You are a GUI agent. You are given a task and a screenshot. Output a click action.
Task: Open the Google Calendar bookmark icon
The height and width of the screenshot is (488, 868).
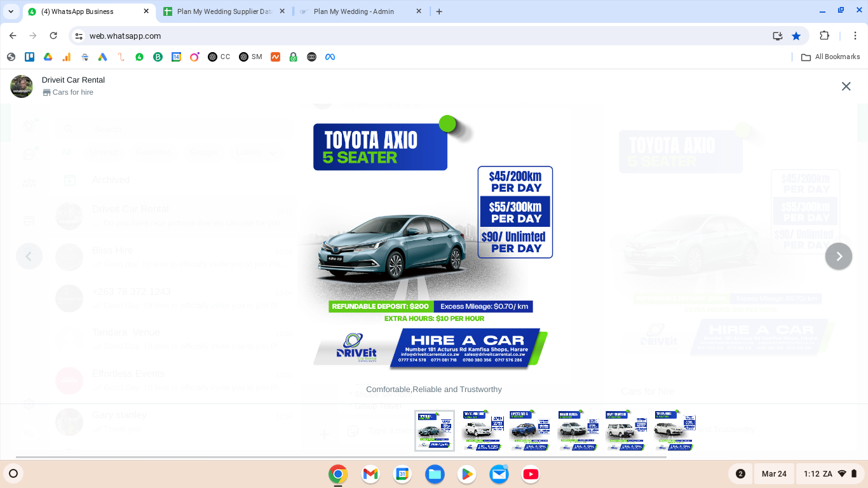pyautogui.click(x=176, y=57)
